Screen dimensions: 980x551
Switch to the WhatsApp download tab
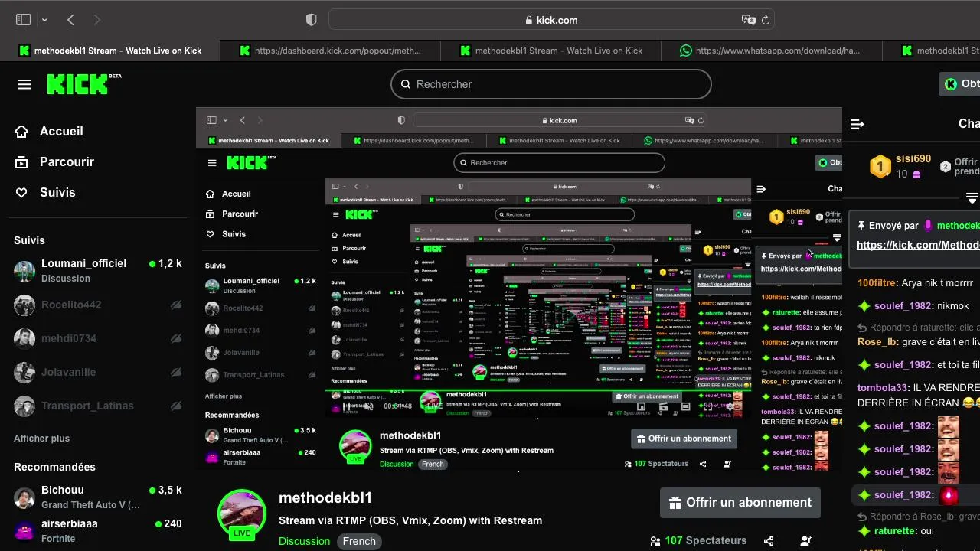(x=772, y=51)
